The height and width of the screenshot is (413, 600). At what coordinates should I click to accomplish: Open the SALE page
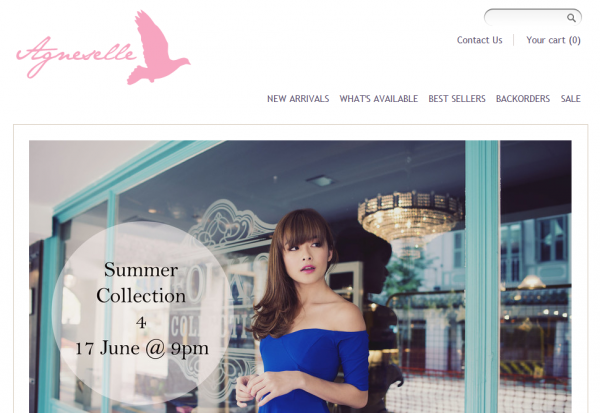pyautogui.click(x=571, y=99)
